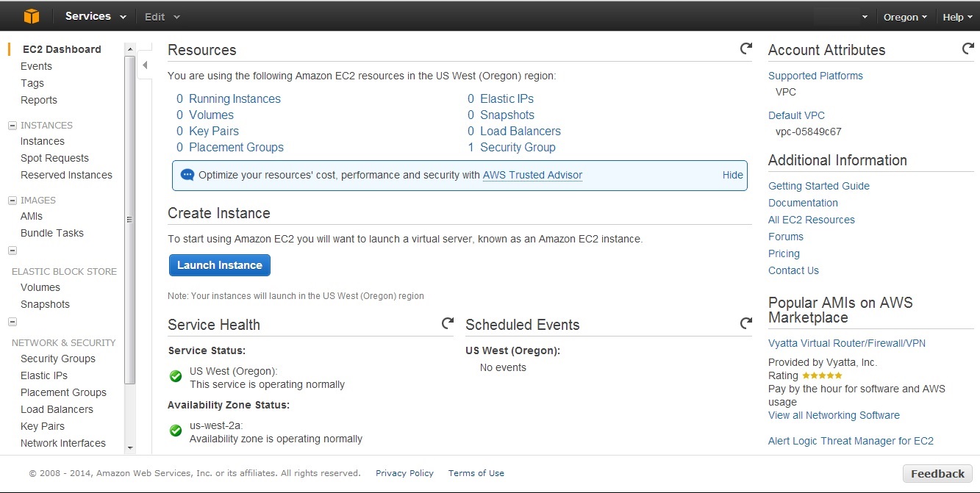
Task: Collapse the INSTANCES sidebar section
Action: (x=12, y=126)
